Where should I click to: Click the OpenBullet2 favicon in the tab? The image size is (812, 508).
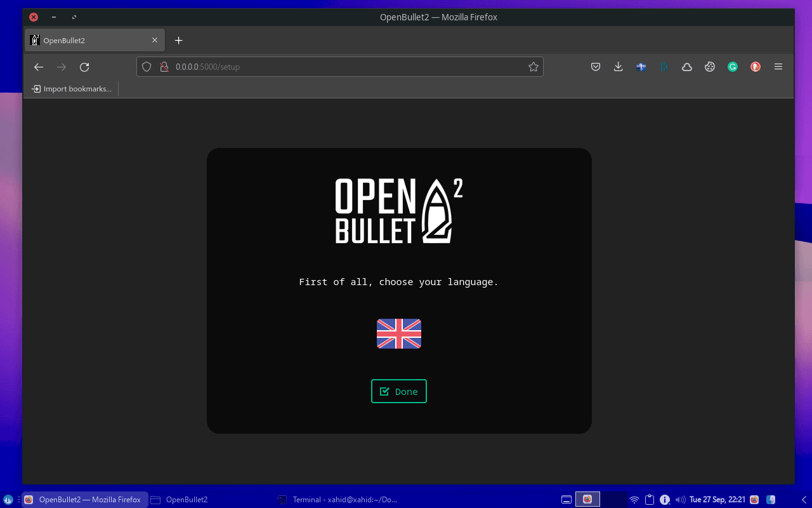point(35,40)
